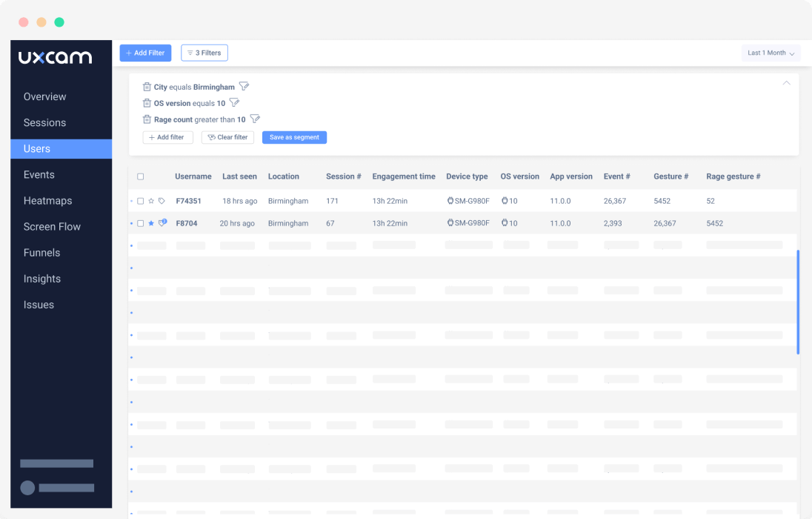Open the 3 Filters dropdown
The image size is (812, 519).
[x=204, y=53]
